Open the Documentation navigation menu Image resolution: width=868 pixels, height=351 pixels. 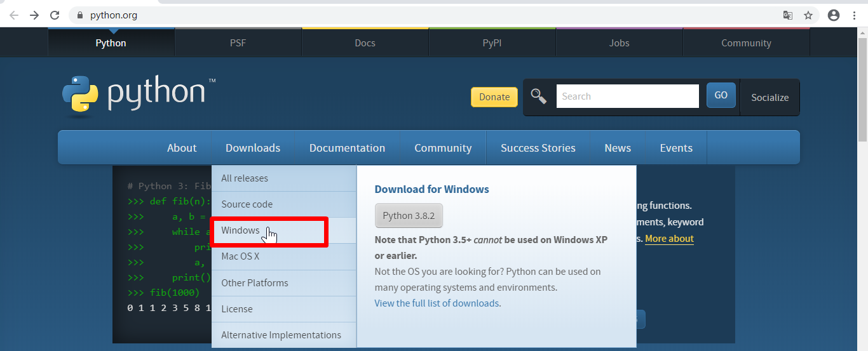pos(347,148)
